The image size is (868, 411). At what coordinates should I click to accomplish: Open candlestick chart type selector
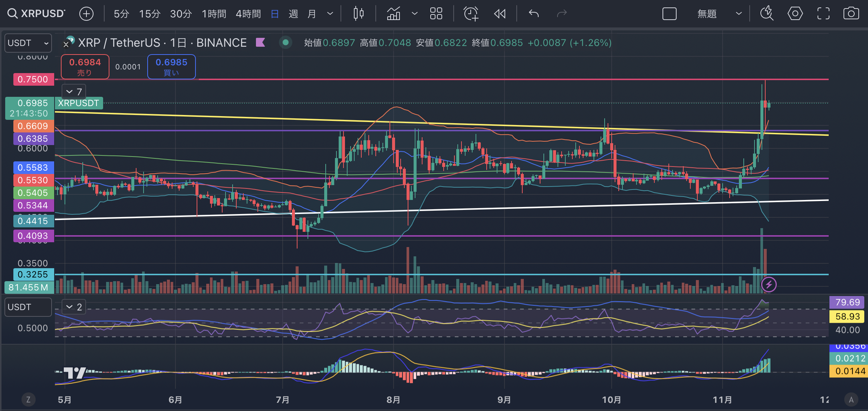(358, 14)
